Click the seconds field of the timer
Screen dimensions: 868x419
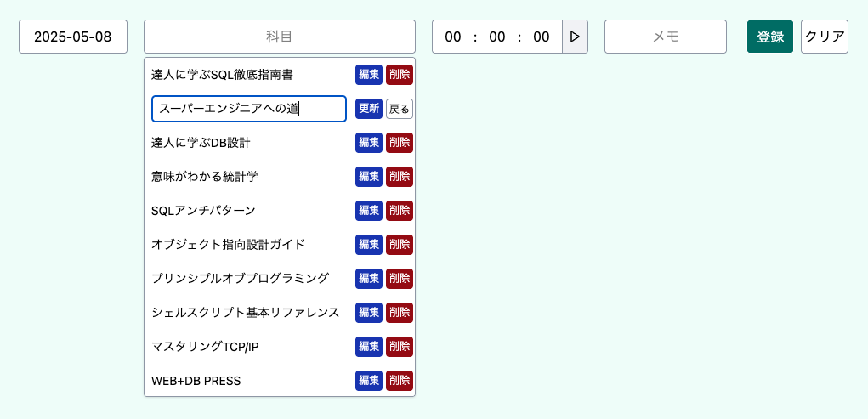tap(542, 37)
